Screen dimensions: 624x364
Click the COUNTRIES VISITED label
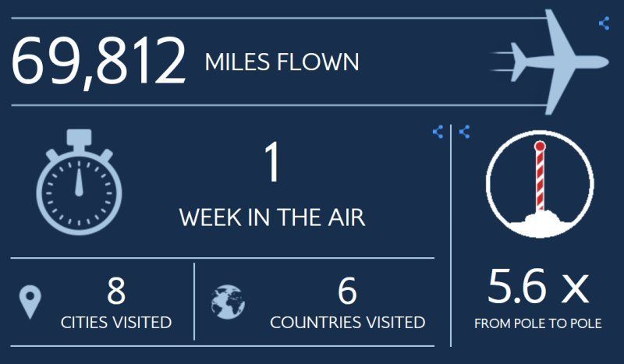(x=347, y=322)
